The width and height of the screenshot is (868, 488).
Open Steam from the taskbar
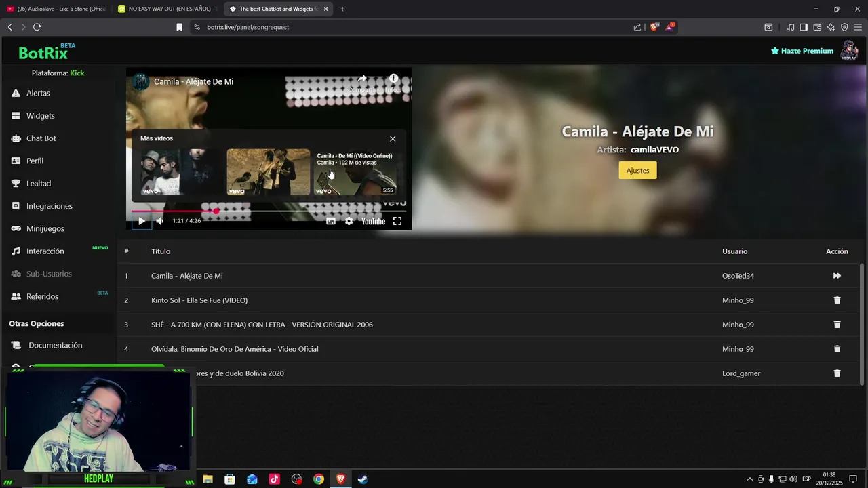tap(363, 479)
